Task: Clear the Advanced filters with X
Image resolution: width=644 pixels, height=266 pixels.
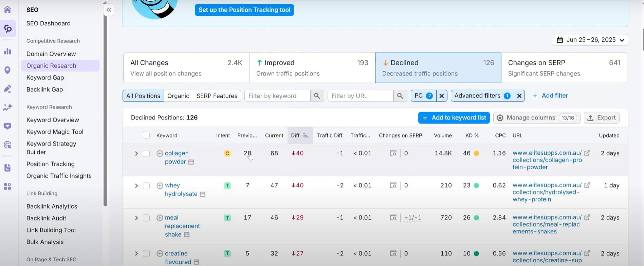Action: (x=519, y=96)
